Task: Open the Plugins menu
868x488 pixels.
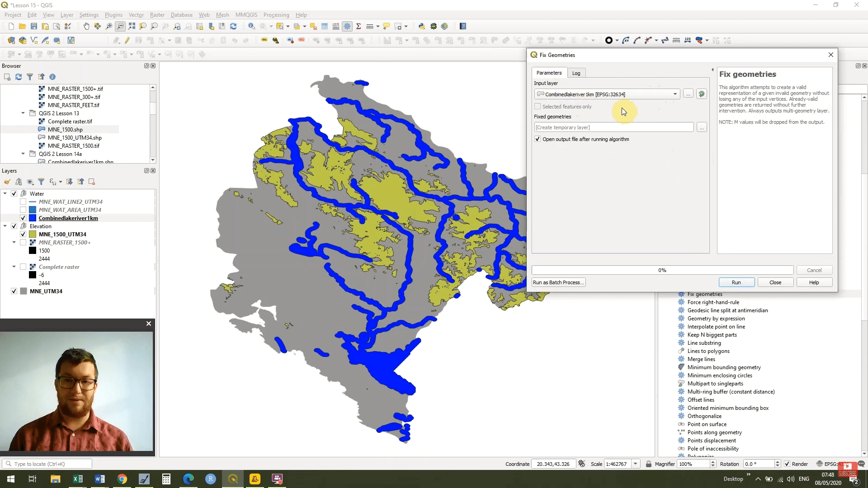Action: coord(113,15)
